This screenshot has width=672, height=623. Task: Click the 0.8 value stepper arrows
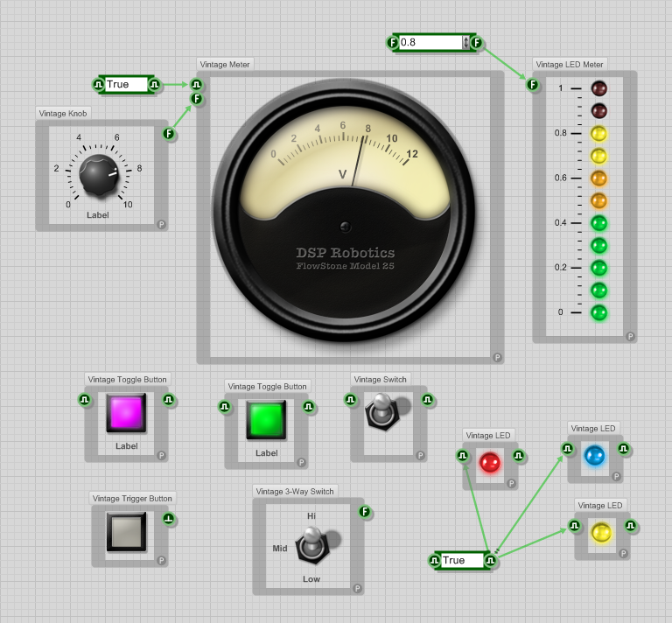point(465,42)
